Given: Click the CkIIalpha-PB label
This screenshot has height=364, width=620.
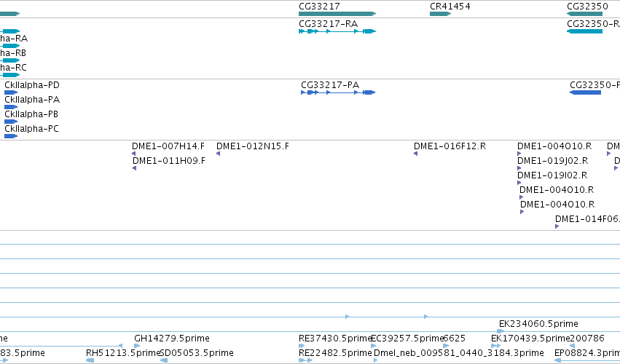Looking at the screenshot, I should [x=31, y=114].
